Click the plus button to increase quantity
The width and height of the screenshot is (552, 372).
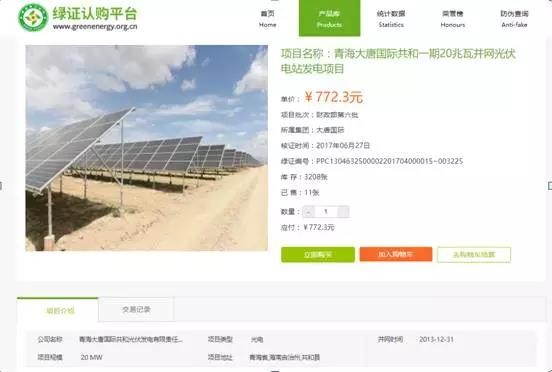[343, 212]
